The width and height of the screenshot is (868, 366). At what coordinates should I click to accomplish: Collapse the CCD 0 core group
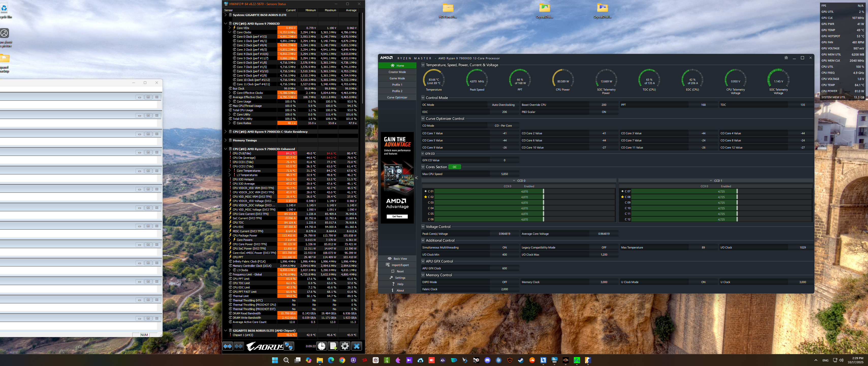(514, 181)
